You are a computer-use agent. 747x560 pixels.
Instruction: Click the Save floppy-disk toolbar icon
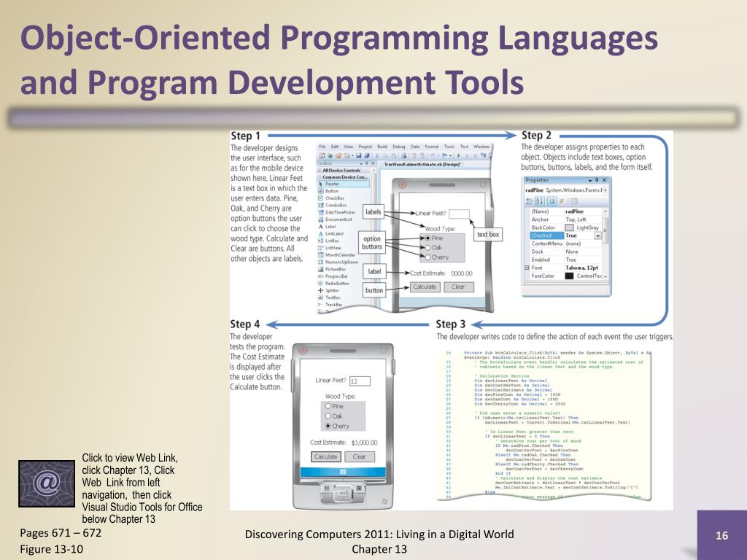tap(359, 156)
